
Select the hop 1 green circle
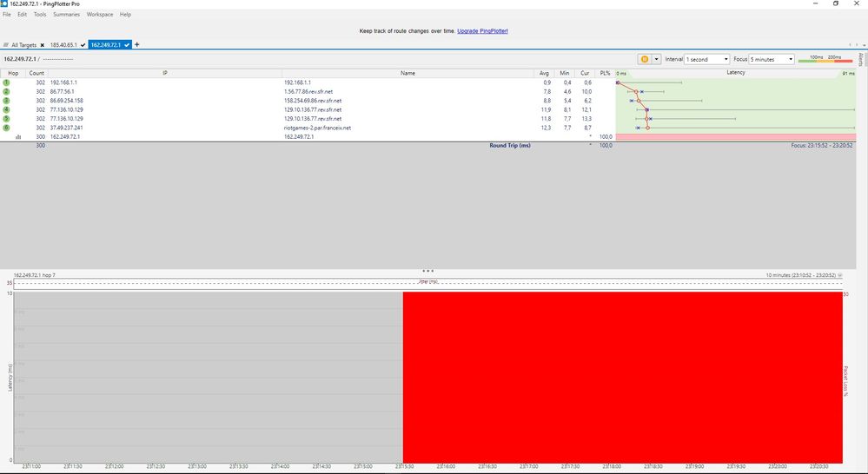tap(6, 82)
